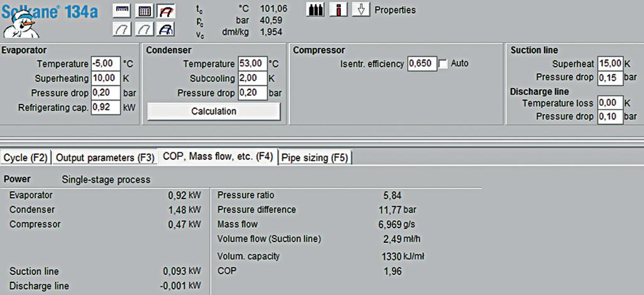
Task: Click the Discharge line Temperature loss field
Action: (x=610, y=103)
